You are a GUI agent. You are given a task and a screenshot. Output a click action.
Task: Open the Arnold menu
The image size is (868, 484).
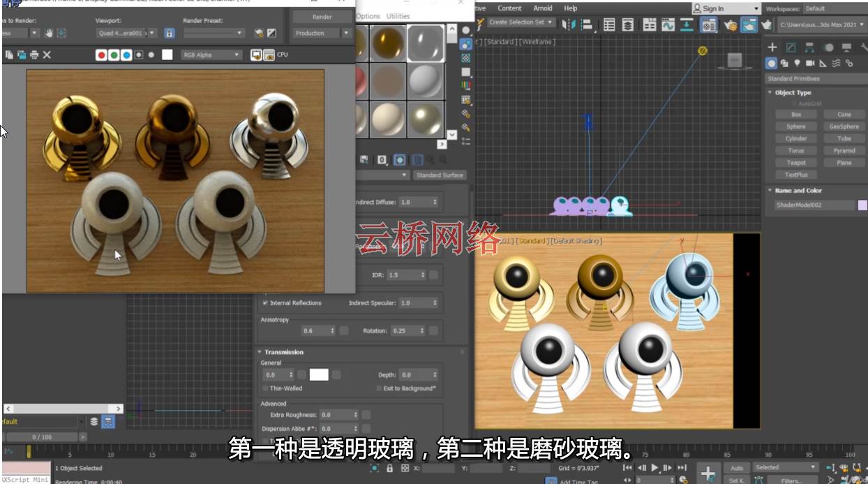coord(543,8)
